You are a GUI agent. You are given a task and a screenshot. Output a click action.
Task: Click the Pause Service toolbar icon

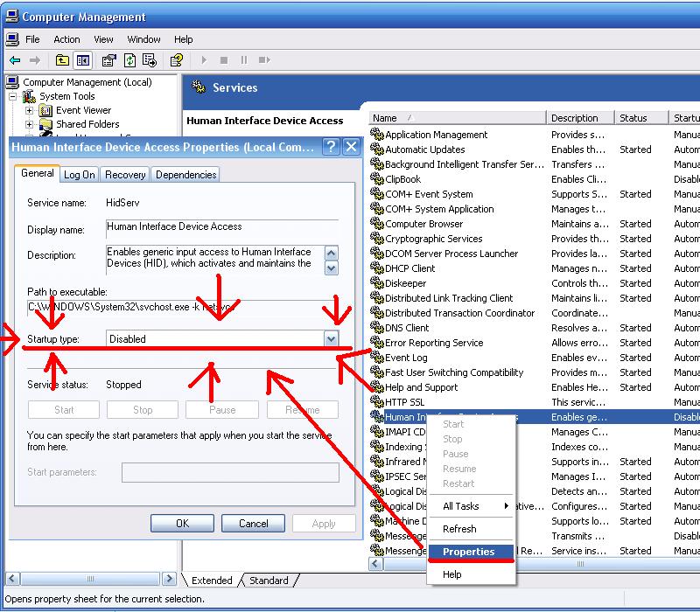click(244, 59)
